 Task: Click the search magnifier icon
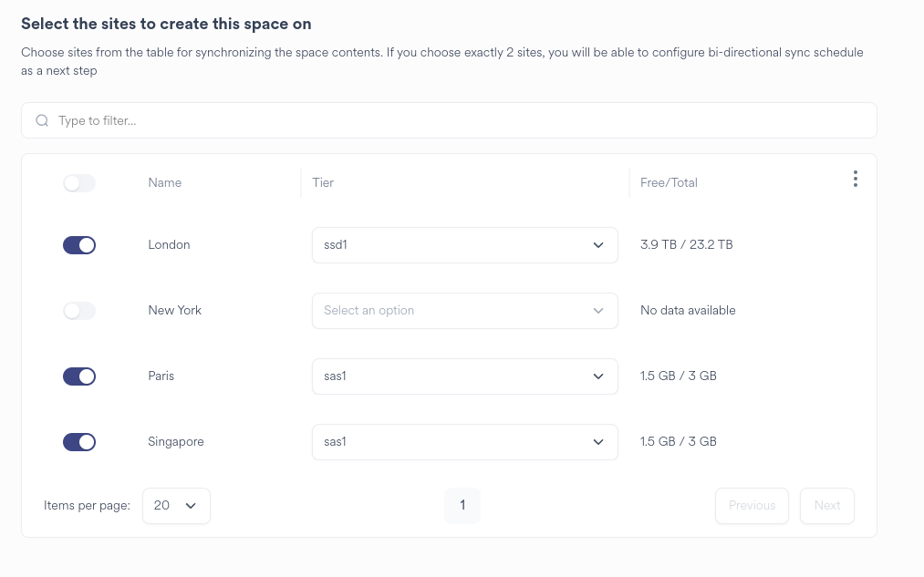click(42, 120)
